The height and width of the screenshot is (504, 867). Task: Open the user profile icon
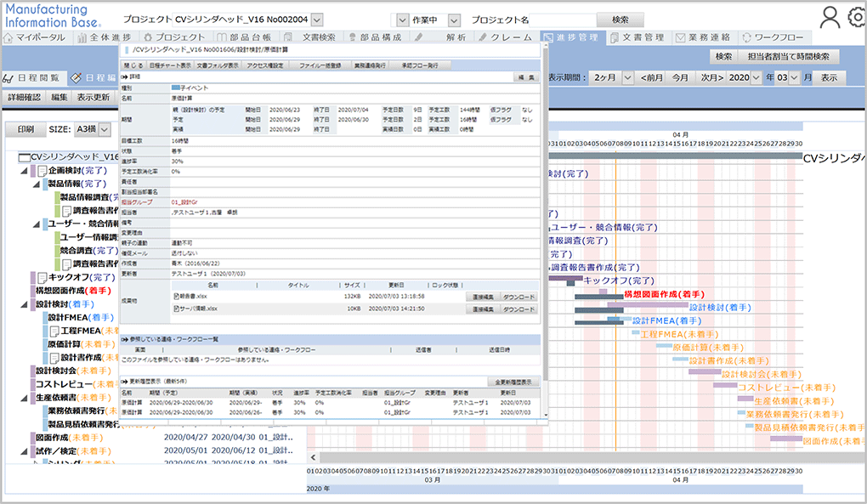pyautogui.click(x=830, y=17)
